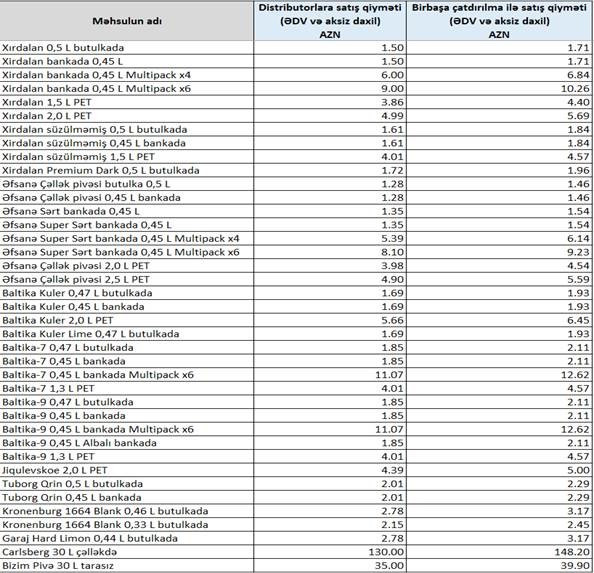Click direct delivery price 2.45
This screenshot has width=594, height=573.
tap(499, 525)
